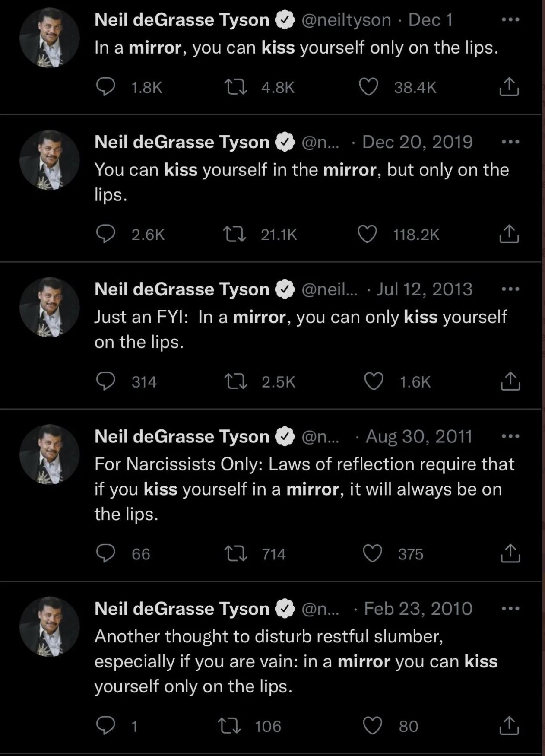Click profile avatar on the Dec 1 tweet
545x756 pixels.
tap(50, 38)
